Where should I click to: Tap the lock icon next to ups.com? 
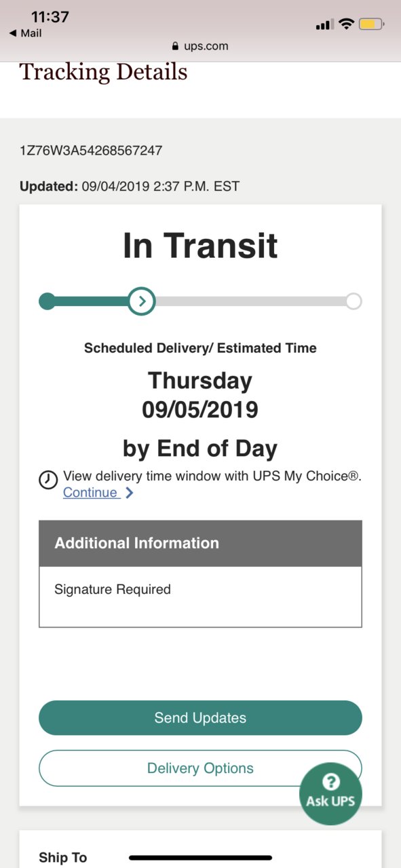(x=175, y=46)
